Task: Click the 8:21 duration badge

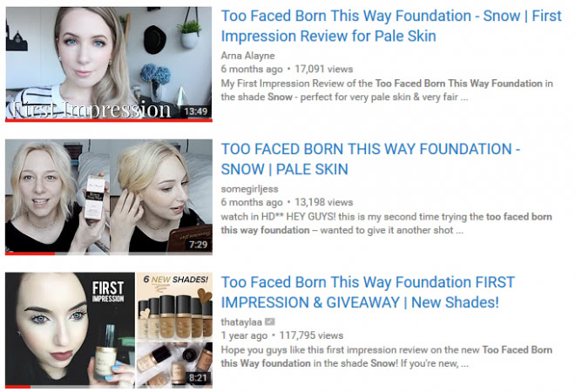Action: click(198, 377)
